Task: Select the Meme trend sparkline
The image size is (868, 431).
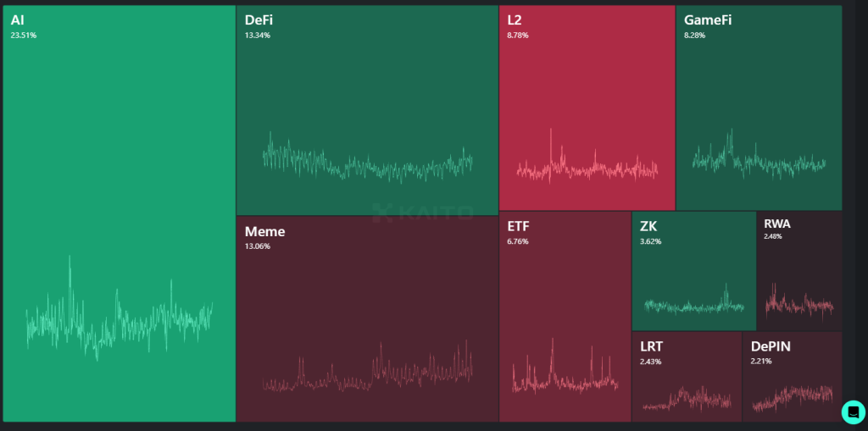Action: 367,373
